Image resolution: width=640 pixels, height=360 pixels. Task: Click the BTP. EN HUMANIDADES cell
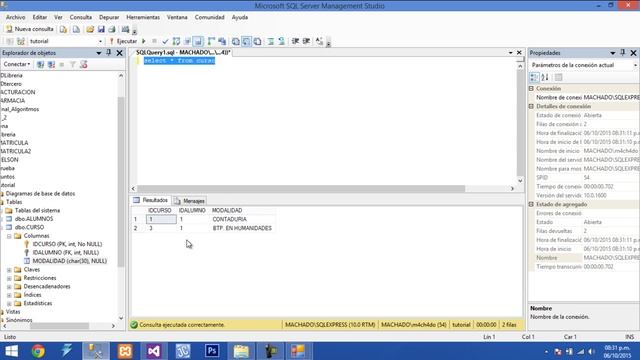point(242,228)
